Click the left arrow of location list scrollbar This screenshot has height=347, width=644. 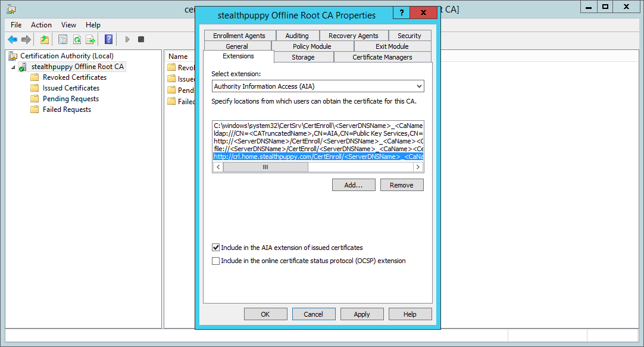pyautogui.click(x=218, y=167)
